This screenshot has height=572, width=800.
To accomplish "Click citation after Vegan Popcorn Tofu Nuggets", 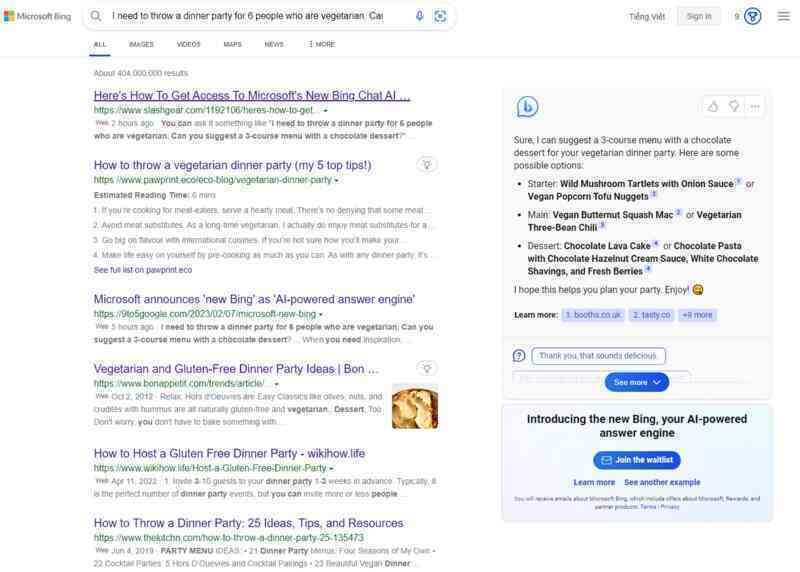I will pos(654,194).
